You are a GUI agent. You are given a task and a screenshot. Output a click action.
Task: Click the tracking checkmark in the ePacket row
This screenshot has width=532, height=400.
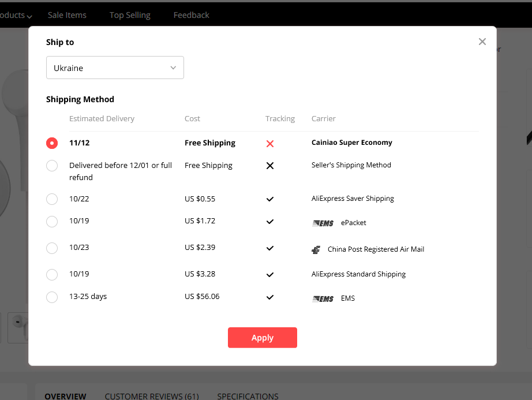point(270,222)
